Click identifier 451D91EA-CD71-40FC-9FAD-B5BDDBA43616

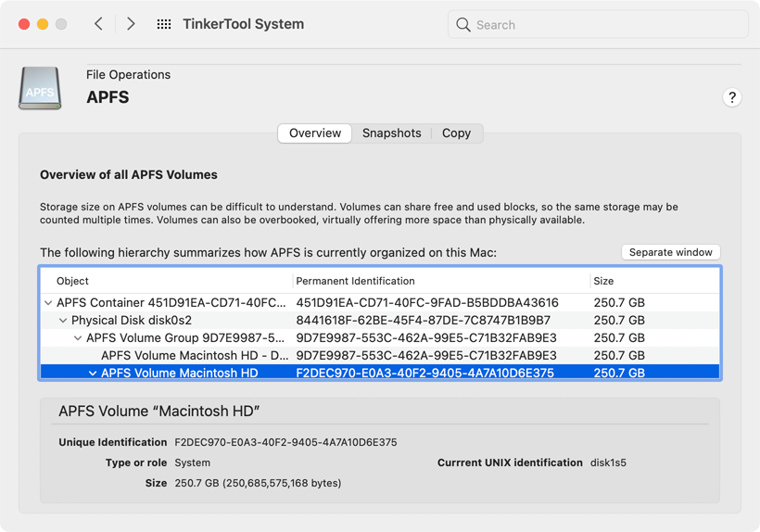pyautogui.click(x=427, y=303)
